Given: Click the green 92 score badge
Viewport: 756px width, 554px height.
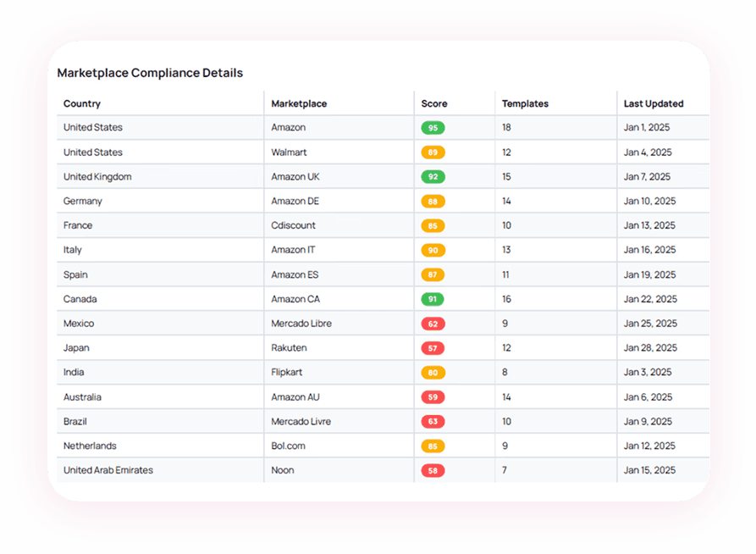Looking at the screenshot, I should coord(433,177).
